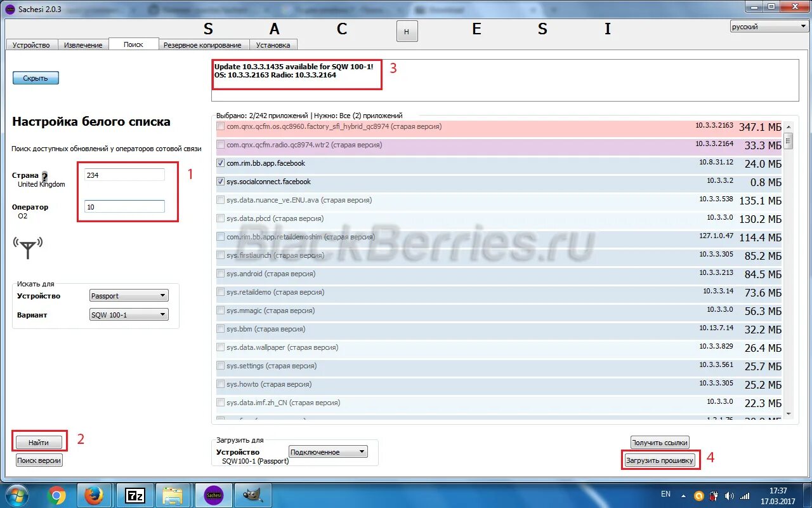Toggle checkbox for sys.retaildemo
812x508 pixels.
pyautogui.click(x=220, y=292)
